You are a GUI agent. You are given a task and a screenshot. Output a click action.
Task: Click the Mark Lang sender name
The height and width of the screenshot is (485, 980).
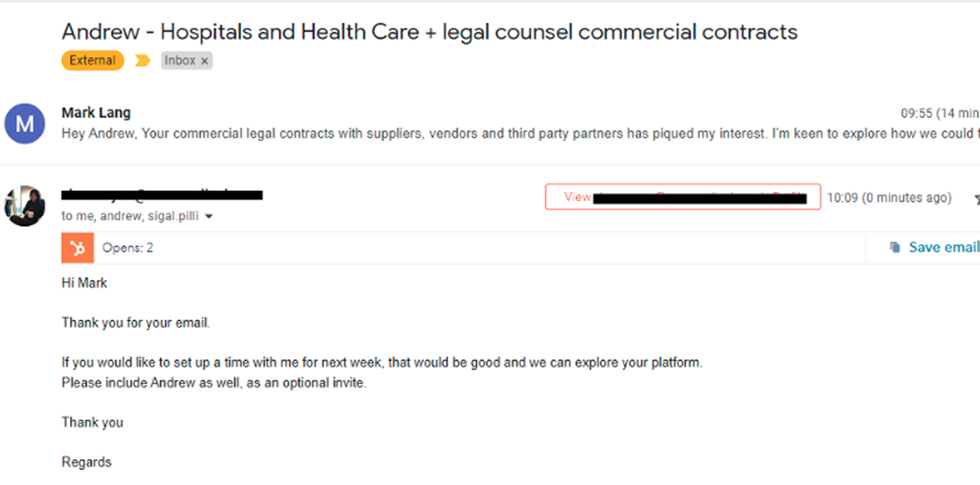click(x=96, y=113)
